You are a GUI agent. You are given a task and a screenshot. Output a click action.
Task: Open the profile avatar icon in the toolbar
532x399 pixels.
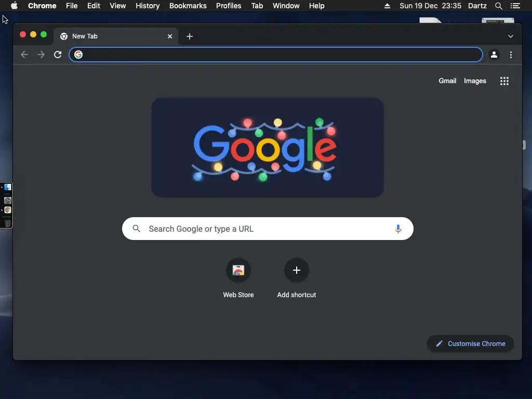(x=494, y=55)
